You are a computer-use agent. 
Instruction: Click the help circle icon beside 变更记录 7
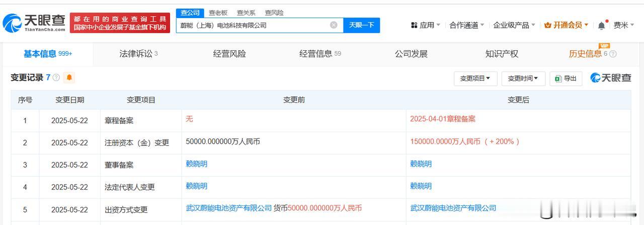tap(56, 78)
